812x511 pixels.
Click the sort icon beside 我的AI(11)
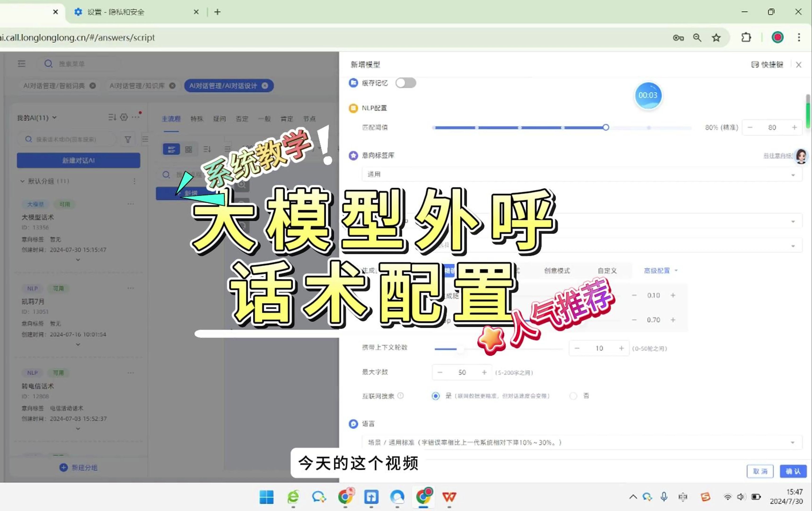click(x=112, y=117)
